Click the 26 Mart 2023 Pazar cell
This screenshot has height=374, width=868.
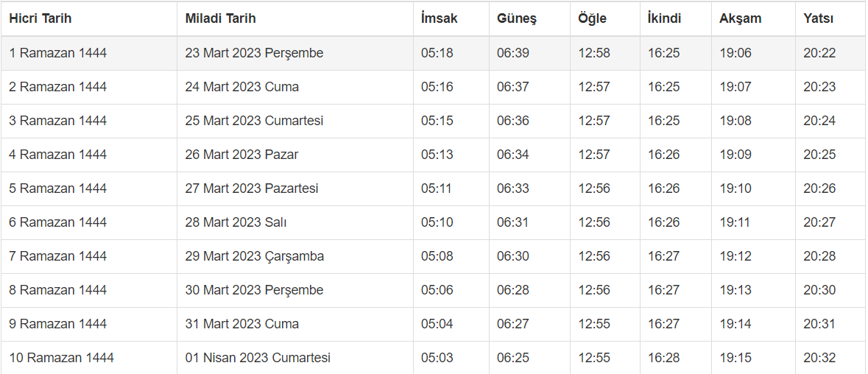[x=241, y=155]
